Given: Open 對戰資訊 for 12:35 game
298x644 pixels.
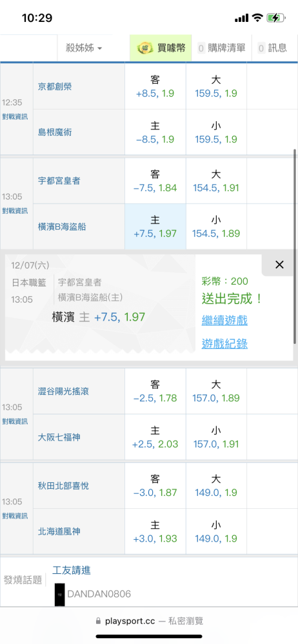Looking at the screenshot, I should pyautogui.click(x=15, y=117).
